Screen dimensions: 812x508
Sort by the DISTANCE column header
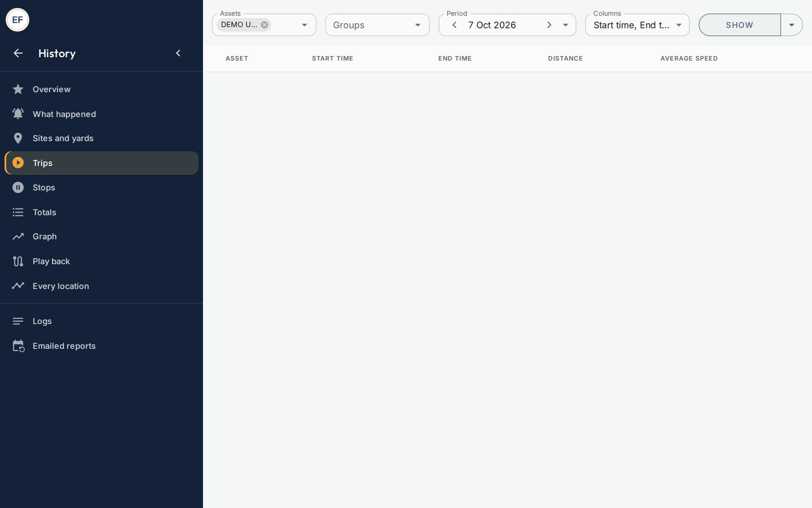point(565,59)
